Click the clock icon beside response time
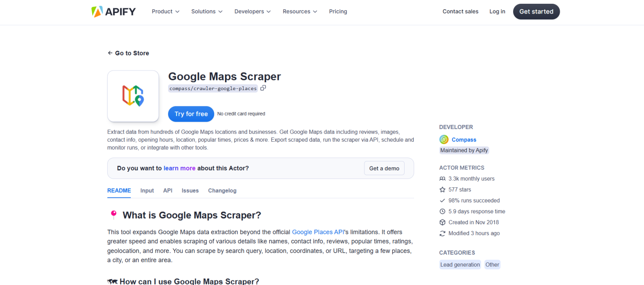This screenshot has width=644, height=285. click(442, 211)
